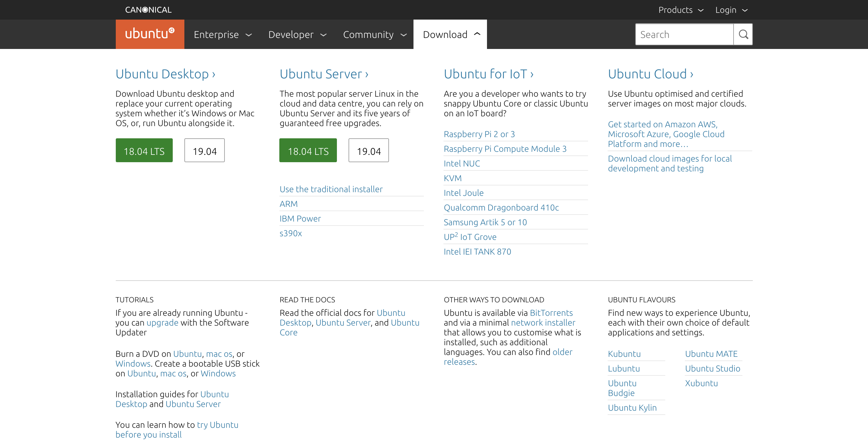Click the older releases link
The width and height of the screenshot is (868, 448).
coord(508,357)
